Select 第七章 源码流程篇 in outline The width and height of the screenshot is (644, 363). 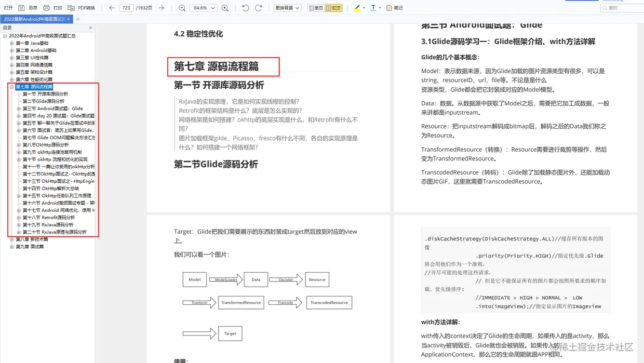pyautogui.click(x=34, y=87)
